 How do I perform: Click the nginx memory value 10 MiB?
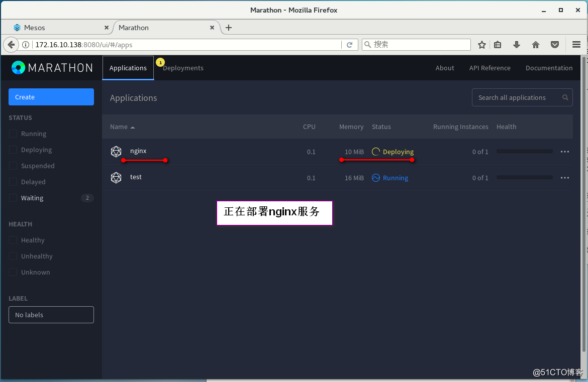point(354,152)
